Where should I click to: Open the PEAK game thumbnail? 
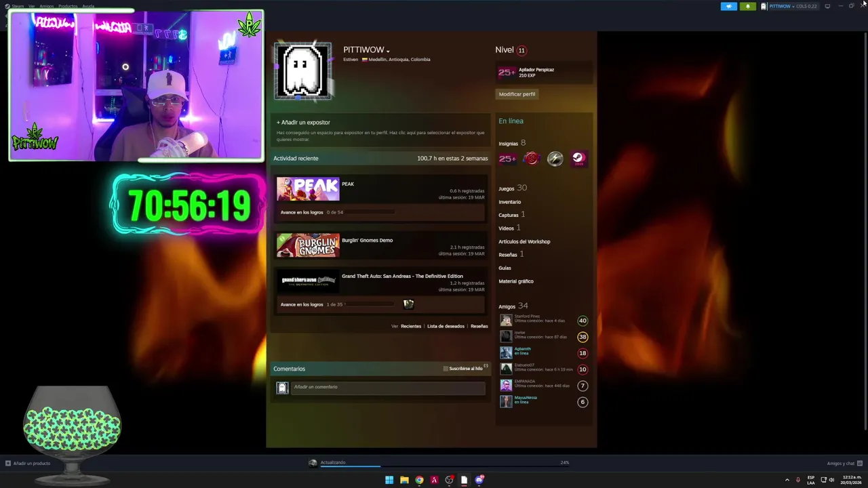coord(308,189)
